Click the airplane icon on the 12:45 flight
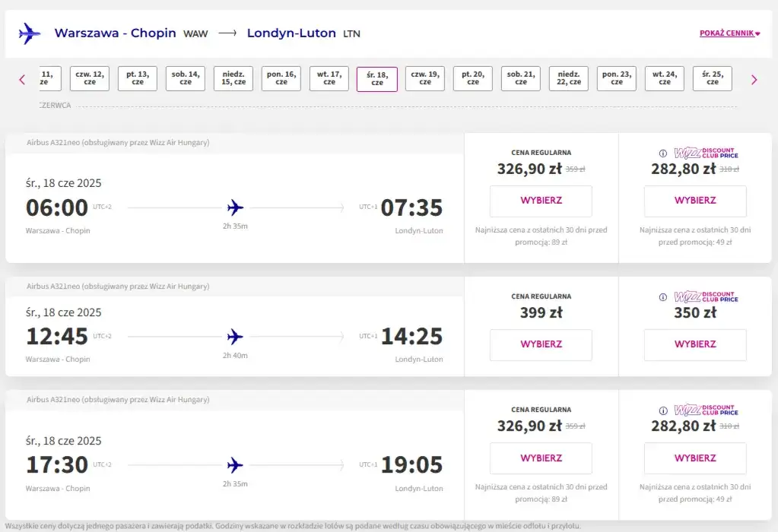This screenshot has height=532, width=778. coord(235,336)
